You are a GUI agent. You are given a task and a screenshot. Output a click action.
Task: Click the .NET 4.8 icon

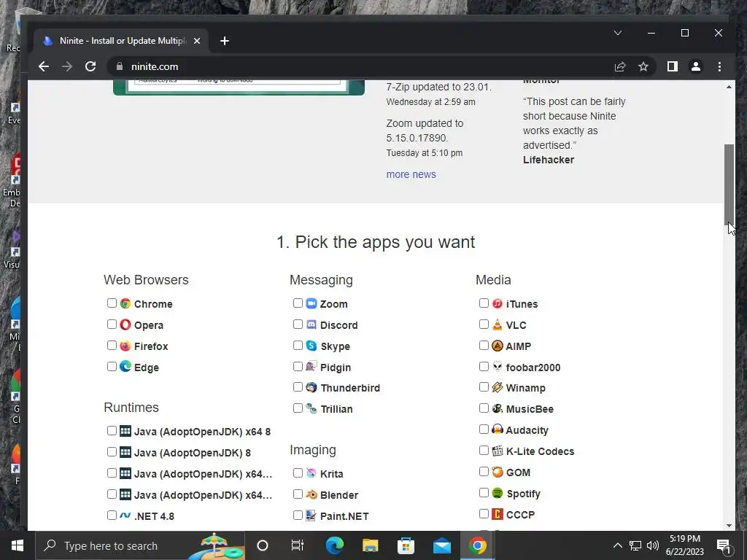coord(125,516)
